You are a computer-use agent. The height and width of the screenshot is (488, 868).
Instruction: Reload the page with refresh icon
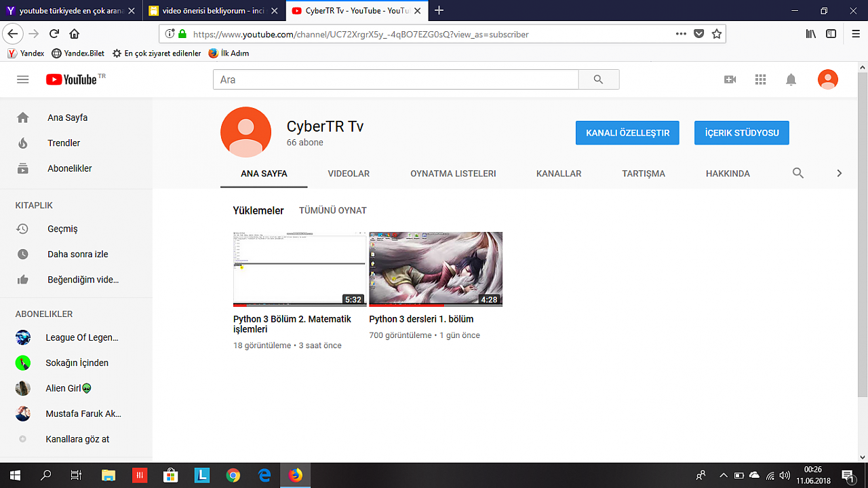[x=54, y=34]
